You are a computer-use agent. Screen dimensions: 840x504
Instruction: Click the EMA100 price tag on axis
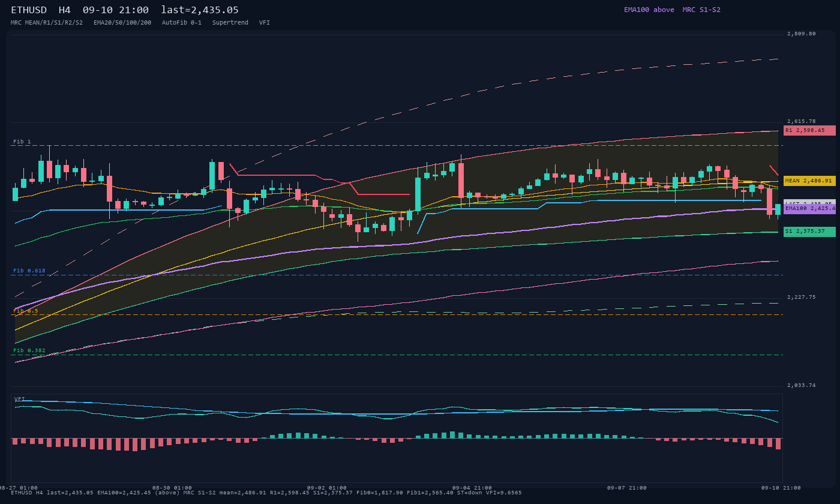click(x=809, y=209)
